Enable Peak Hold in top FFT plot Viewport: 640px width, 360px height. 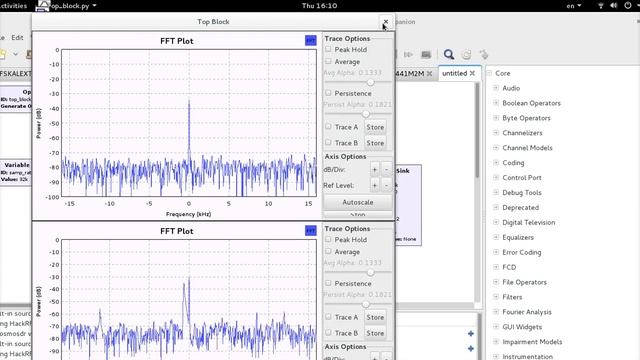[x=328, y=49]
